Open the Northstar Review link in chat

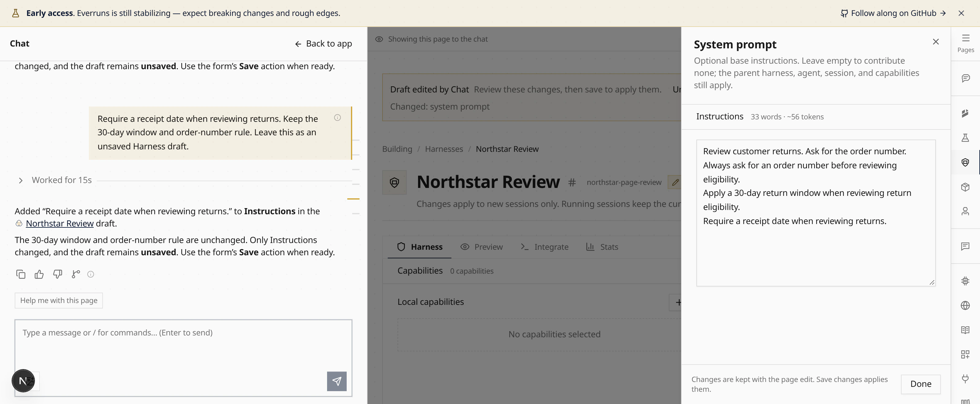pos(60,223)
